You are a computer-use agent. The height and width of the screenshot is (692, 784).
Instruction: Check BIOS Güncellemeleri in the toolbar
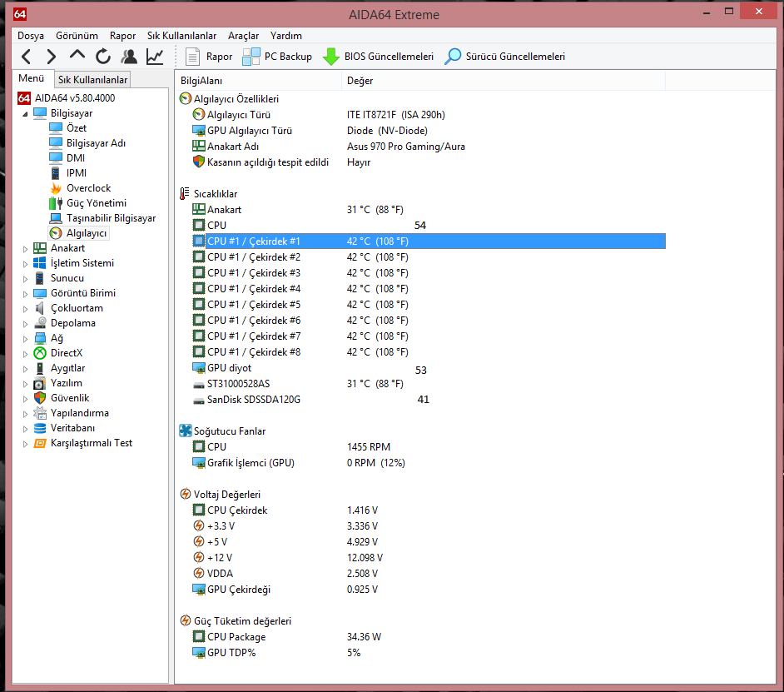click(x=378, y=57)
